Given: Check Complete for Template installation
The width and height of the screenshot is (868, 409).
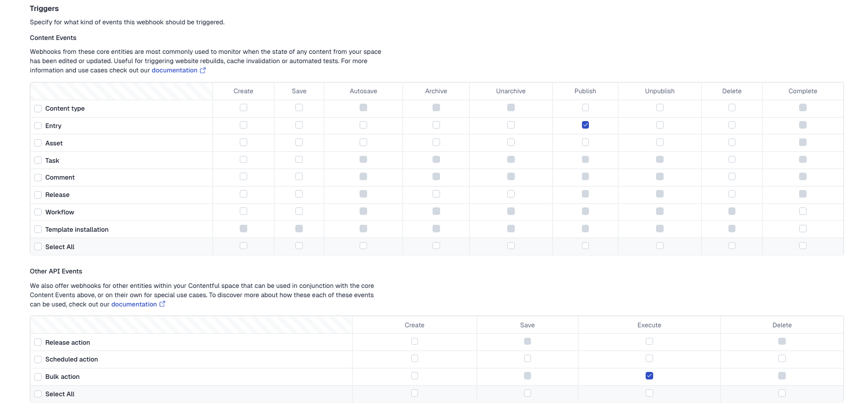Looking at the screenshot, I should click(803, 229).
